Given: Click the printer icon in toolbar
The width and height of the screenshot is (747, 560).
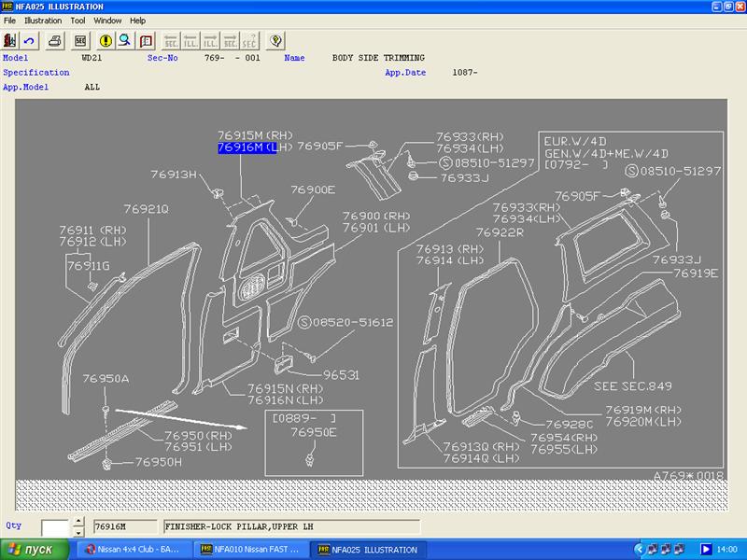Looking at the screenshot, I should (55, 41).
